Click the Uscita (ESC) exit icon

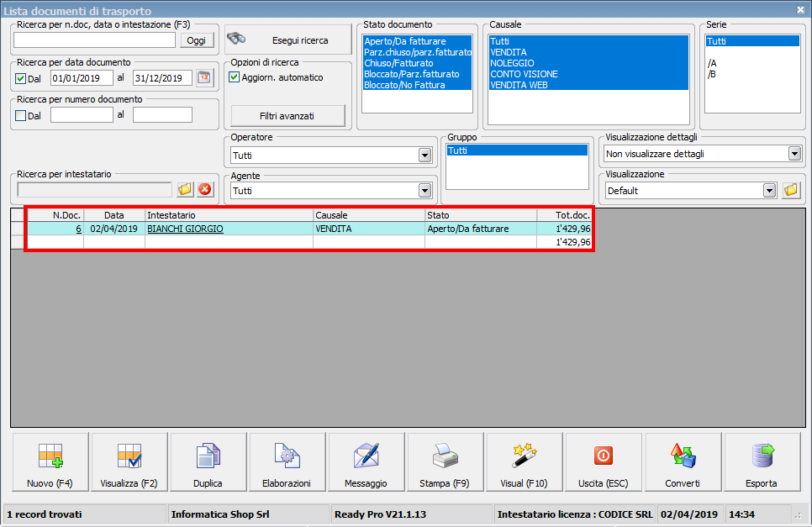point(604,456)
